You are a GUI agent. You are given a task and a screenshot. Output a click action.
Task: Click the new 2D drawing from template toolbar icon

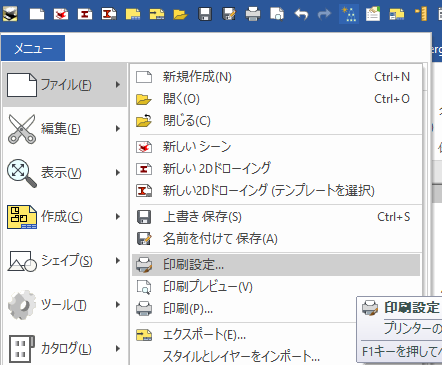109,14
